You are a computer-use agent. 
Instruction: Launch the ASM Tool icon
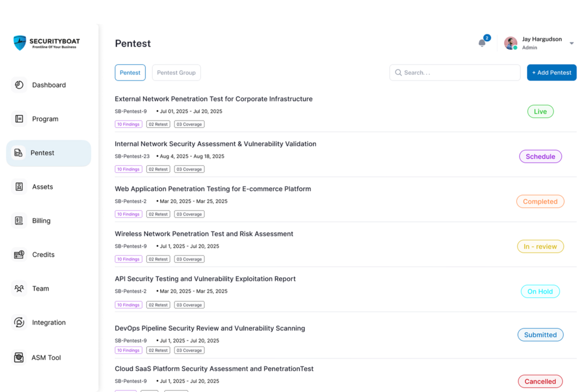[x=19, y=358]
